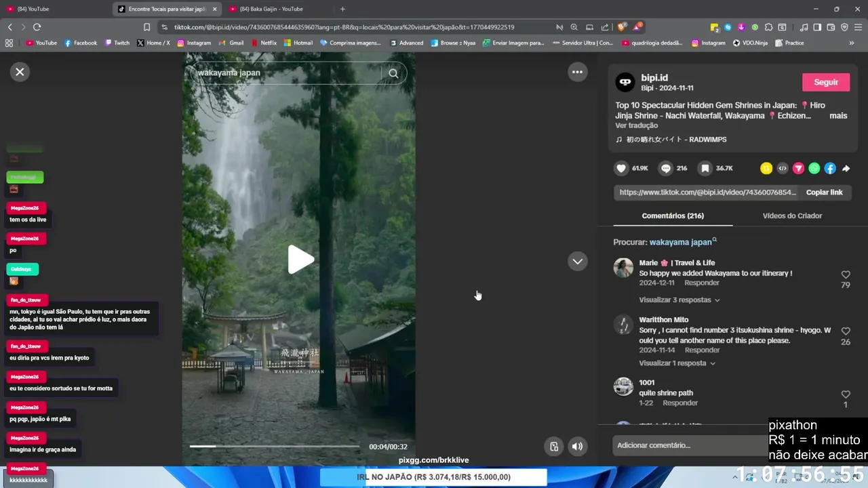Click the yellow repost icon

coord(766,168)
